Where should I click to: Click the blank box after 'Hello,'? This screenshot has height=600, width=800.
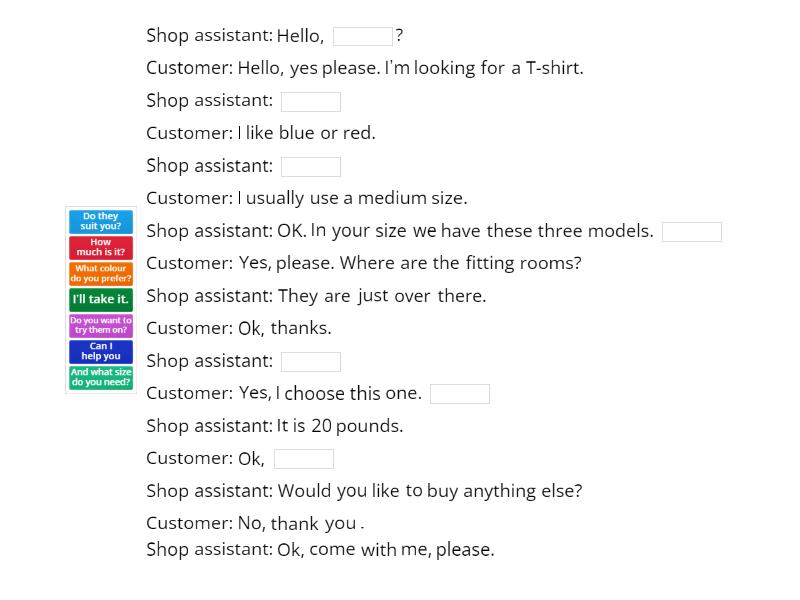(363, 36)
